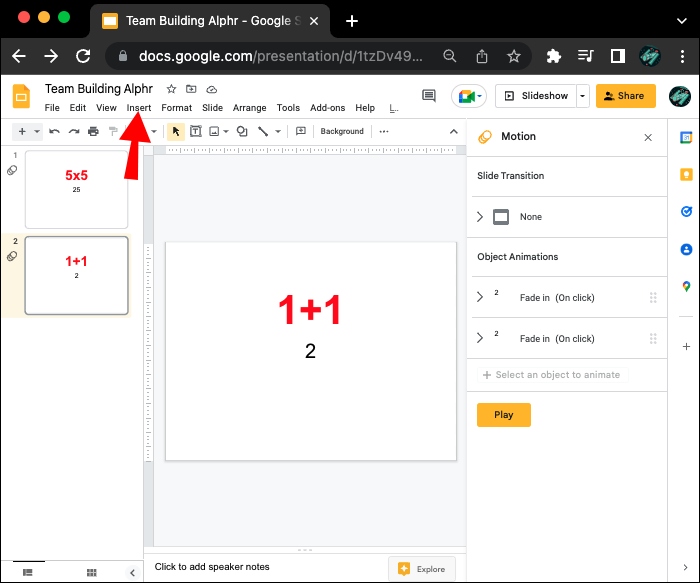Open the Edit menu
The width and height of the screenshot is (700, 583).
click(x=78, y=108)
